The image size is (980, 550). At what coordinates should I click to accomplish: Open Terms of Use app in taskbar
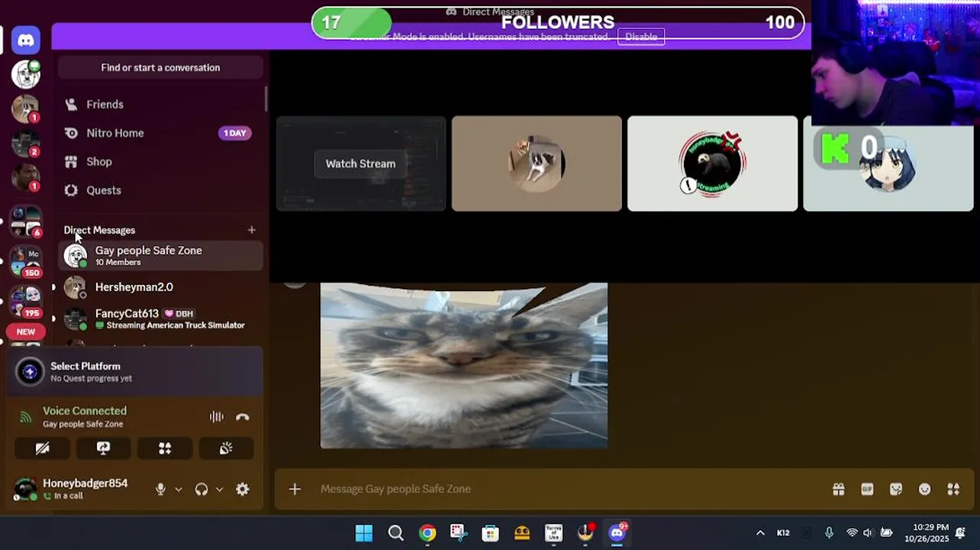553,532
